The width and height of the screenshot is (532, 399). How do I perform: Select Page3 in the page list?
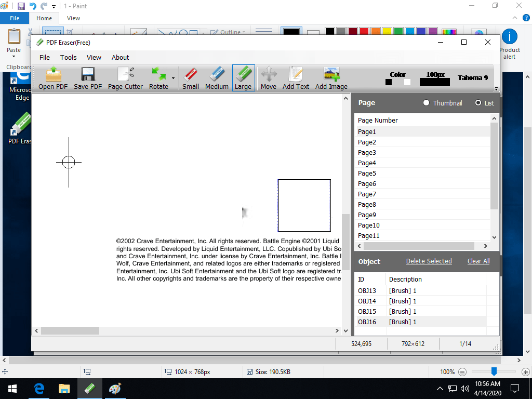[x=423, y=153]
